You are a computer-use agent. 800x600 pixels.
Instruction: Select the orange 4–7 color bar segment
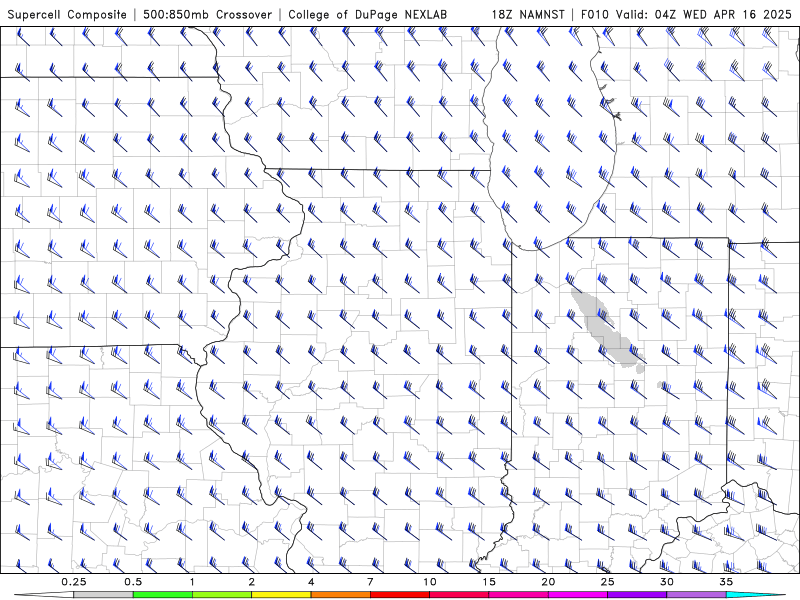(x=340, y=595)
